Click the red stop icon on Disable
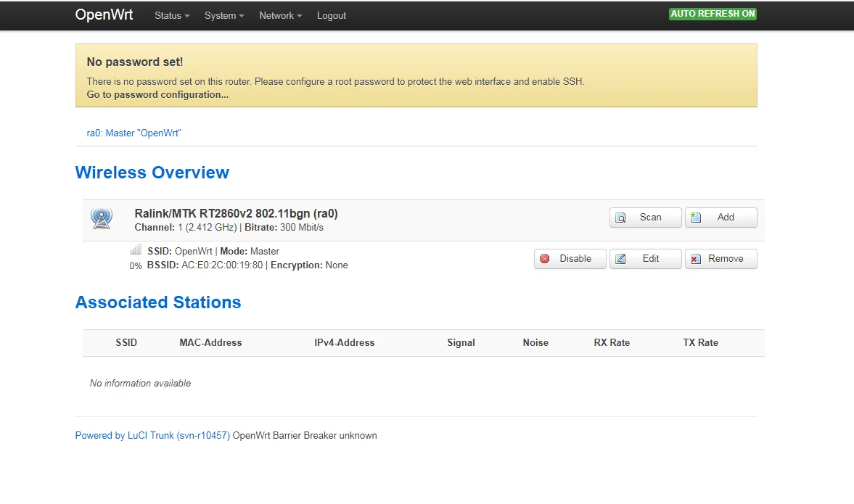Viewport: 854px width, 504px height. (545, 259)
